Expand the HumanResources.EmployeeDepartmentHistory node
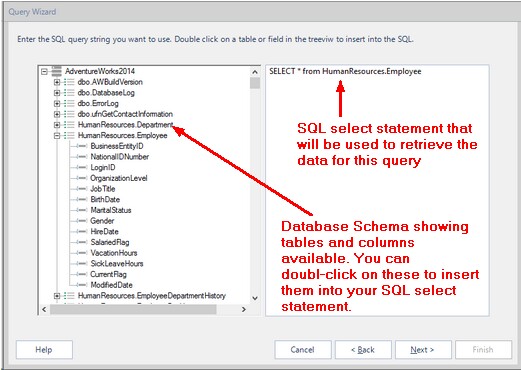 coord(57,296)
